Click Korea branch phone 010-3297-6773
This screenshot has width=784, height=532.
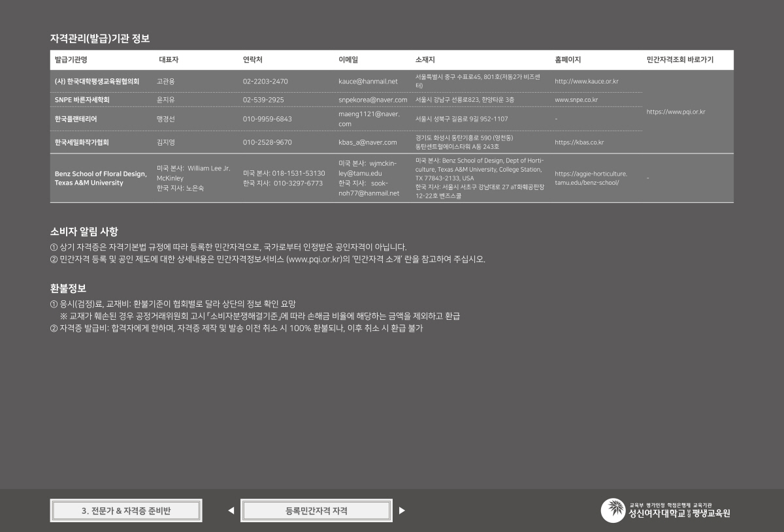tap(298, 183)
